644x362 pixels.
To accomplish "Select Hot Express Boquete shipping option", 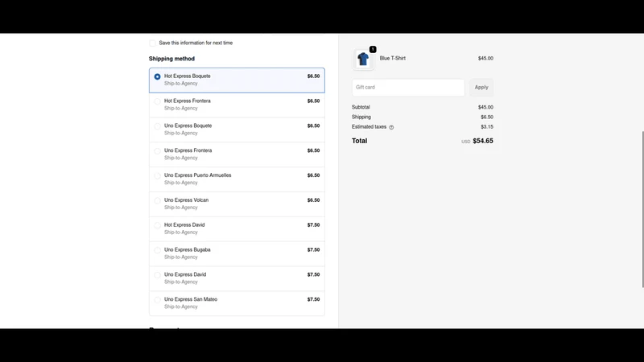I will pos(237,80).
